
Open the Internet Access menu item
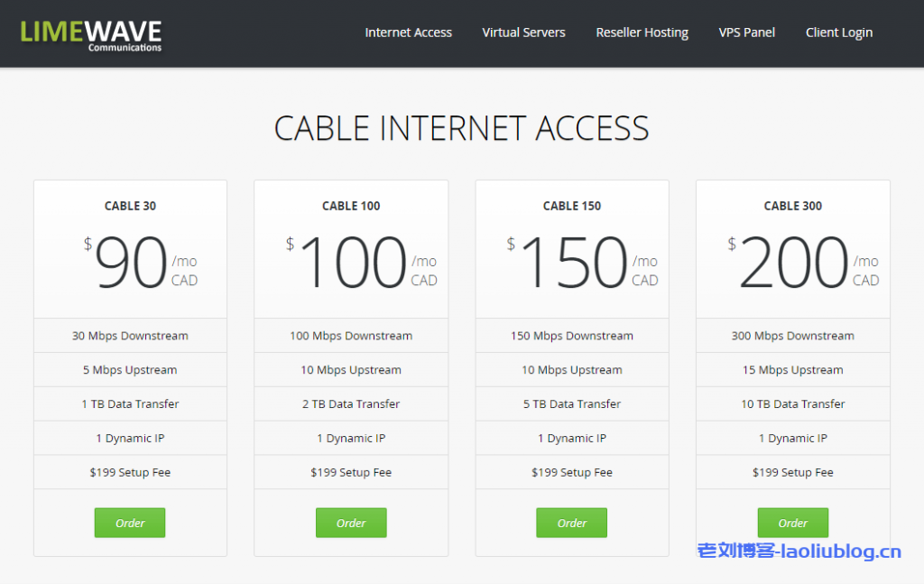(408, 32)
